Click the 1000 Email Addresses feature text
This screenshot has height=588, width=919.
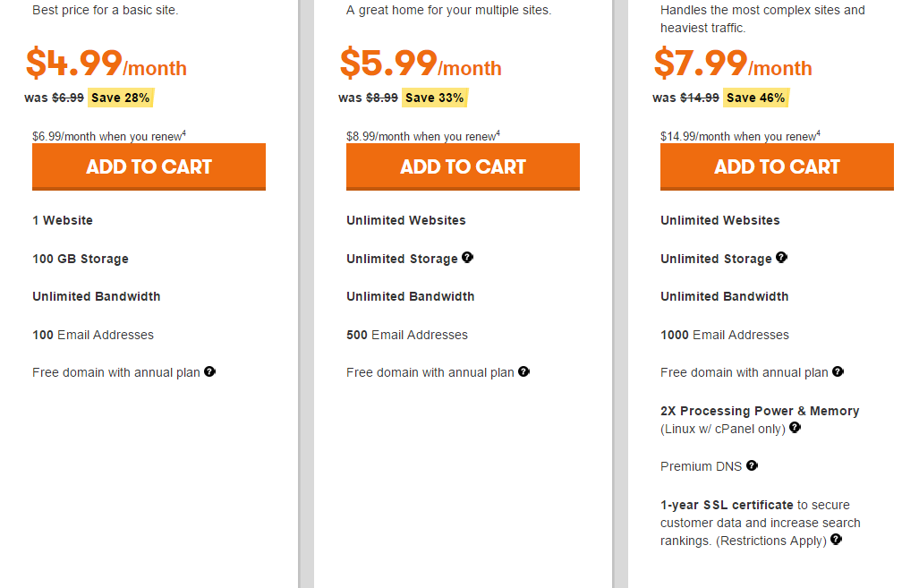pyautogui.click(x=725, y=335)
